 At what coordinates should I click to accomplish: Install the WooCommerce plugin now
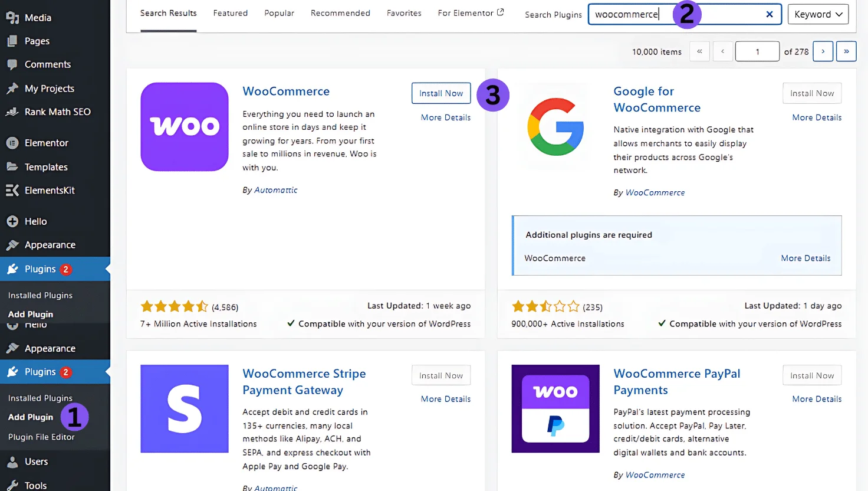(x=441, y=93)
